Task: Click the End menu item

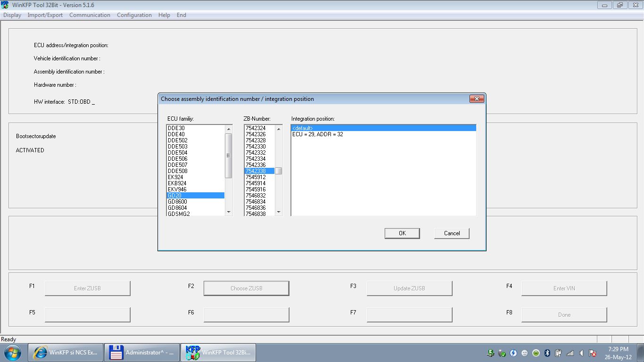Action: (x=182, y=15)
